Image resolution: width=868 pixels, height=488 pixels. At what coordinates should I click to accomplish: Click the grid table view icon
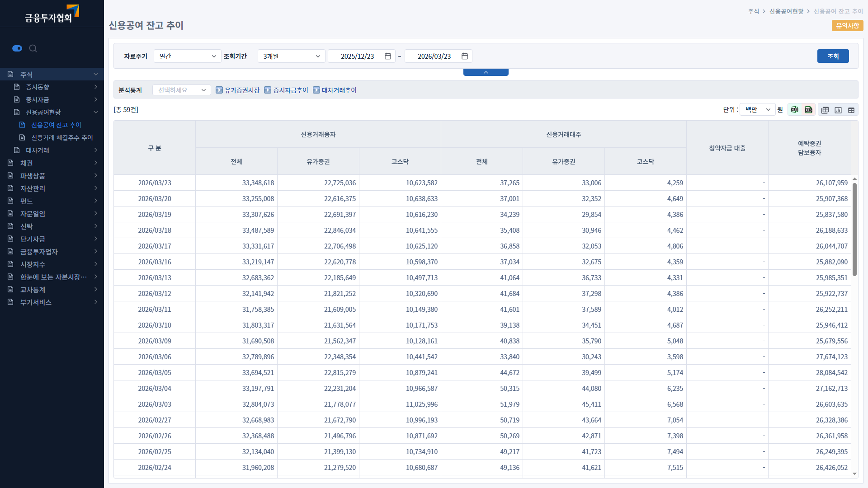851,110
